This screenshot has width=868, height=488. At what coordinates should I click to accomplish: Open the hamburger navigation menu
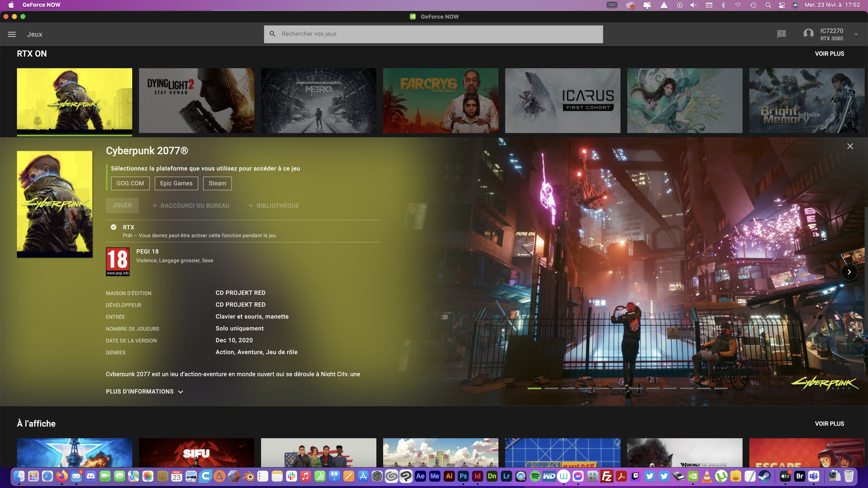[x=12, y=34]
